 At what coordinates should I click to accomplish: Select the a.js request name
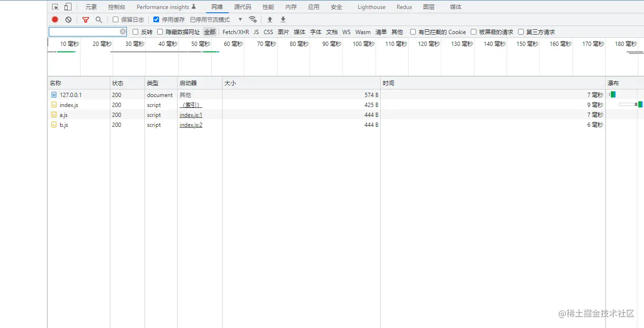[63, 115]
